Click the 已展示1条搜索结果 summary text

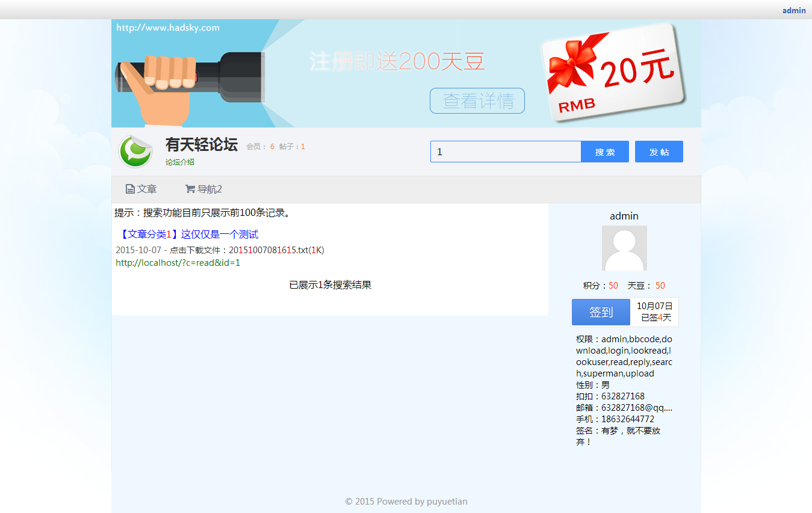click(330, 285)
